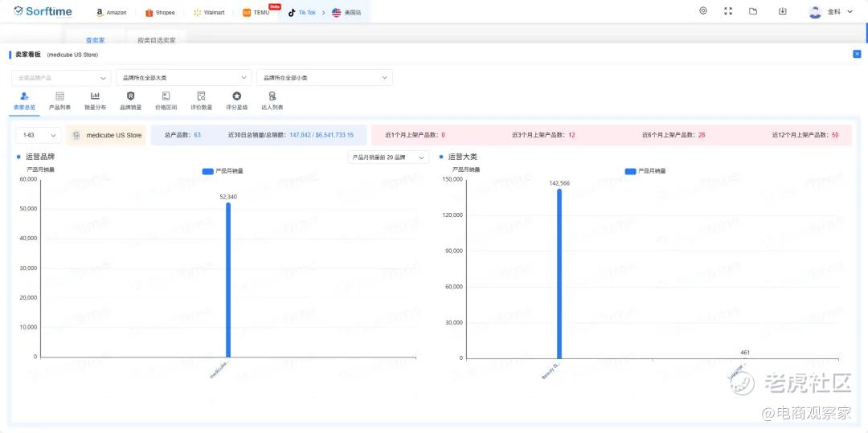Click the Beauty x-axis category label
This screenshot has height=433, width=868.
(551, 371)
